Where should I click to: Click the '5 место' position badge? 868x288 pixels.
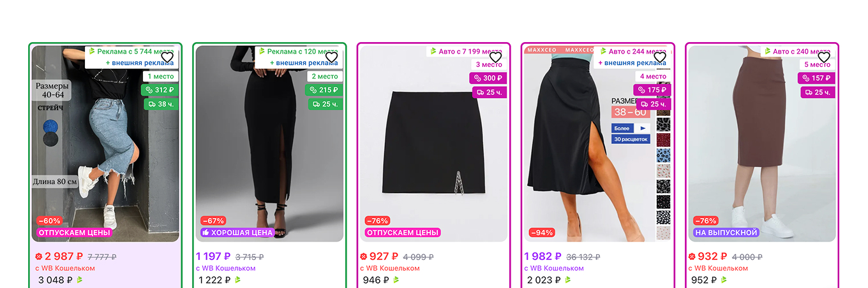tap(818, 64)
